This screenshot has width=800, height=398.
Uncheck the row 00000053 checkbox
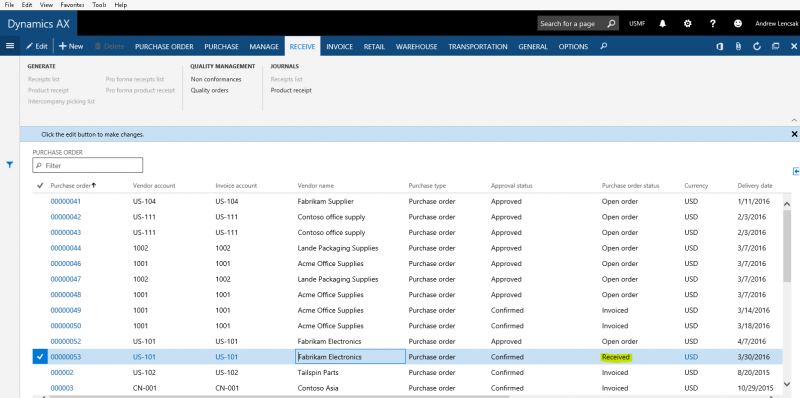[40, 357]
